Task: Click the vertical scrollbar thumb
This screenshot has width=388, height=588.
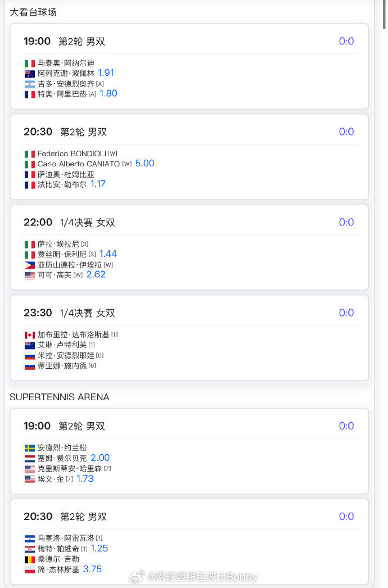Action: [x=384, y=14]
